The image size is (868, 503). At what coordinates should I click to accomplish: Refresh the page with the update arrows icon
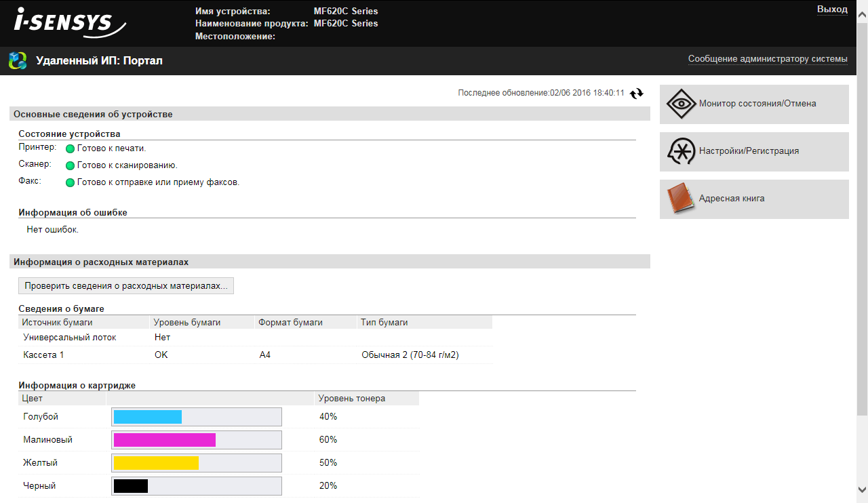pos(636,94)
